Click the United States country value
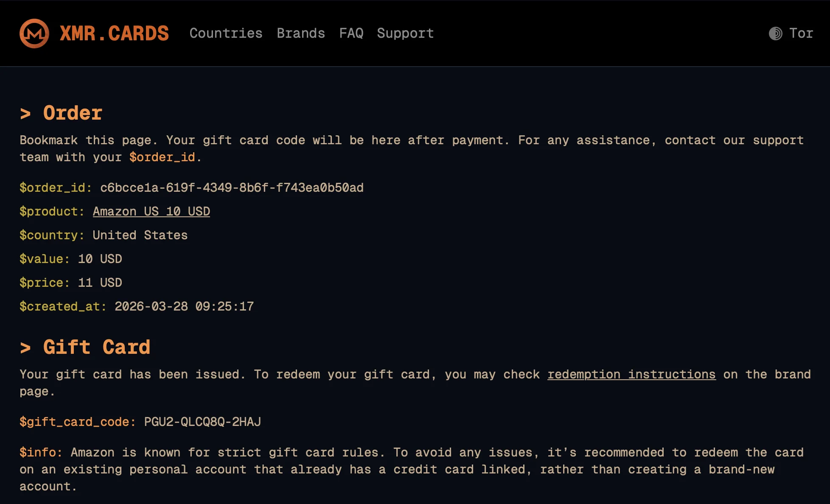 pos(140,235)
